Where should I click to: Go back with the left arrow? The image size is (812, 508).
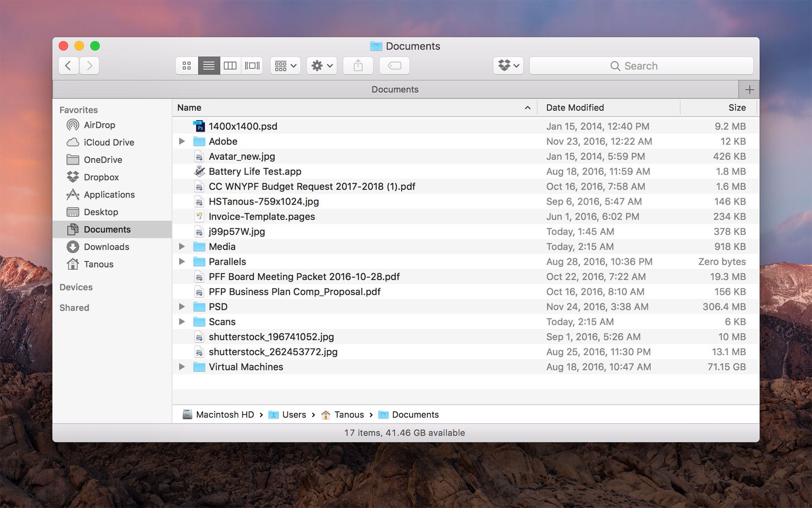tap(69, 66)
